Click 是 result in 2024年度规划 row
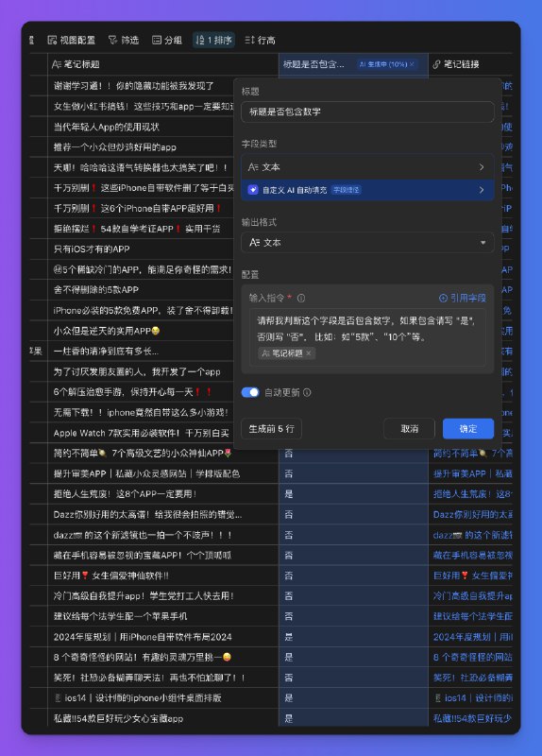 [x=289, y=637]
